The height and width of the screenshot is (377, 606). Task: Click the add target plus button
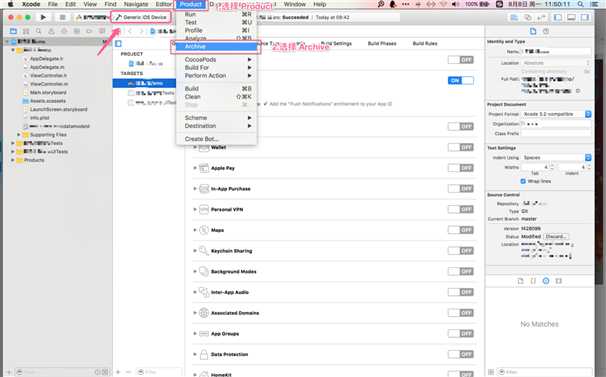tap(118, 372)
